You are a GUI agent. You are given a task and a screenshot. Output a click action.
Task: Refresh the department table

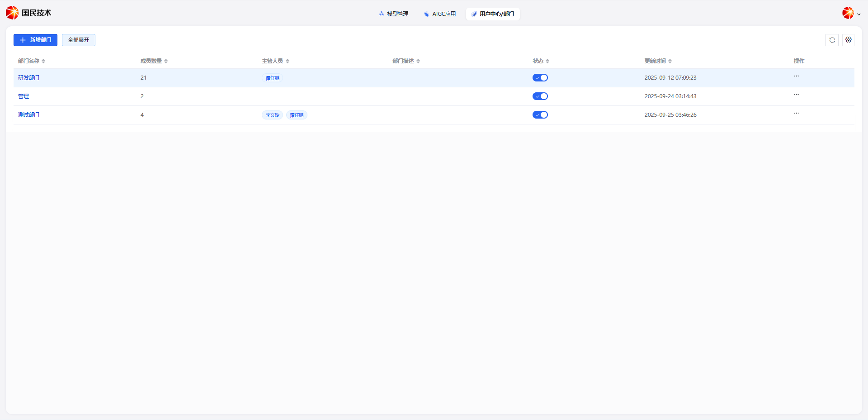(x=832, y=40)
